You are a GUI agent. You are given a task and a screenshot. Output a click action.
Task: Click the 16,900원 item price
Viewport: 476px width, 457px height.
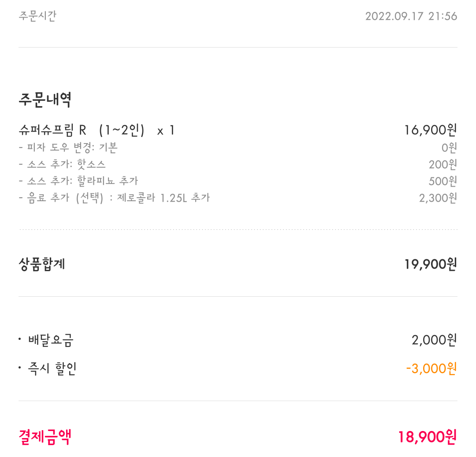pyautogui.click(x=431, y=130)
